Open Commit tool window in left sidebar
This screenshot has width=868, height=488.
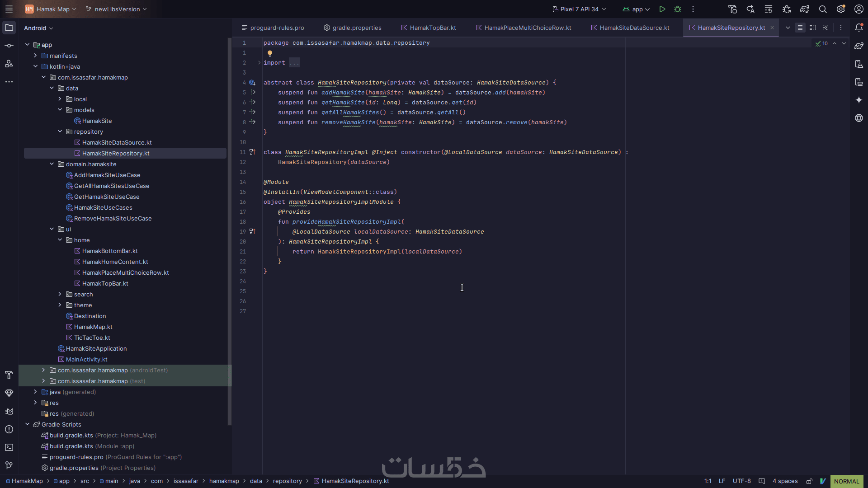click(x=9, y=46)
